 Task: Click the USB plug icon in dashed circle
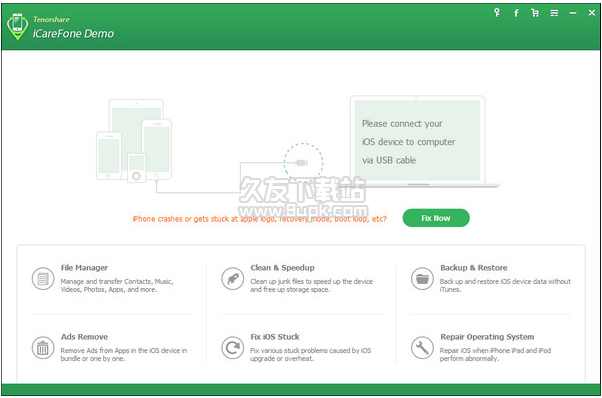[303, 163]
